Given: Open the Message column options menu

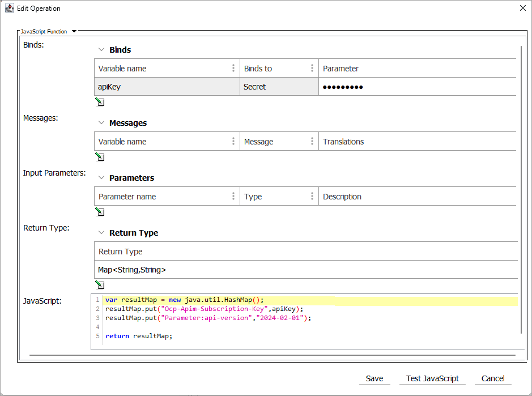Looking at the screenshot, I should (312, 142).
